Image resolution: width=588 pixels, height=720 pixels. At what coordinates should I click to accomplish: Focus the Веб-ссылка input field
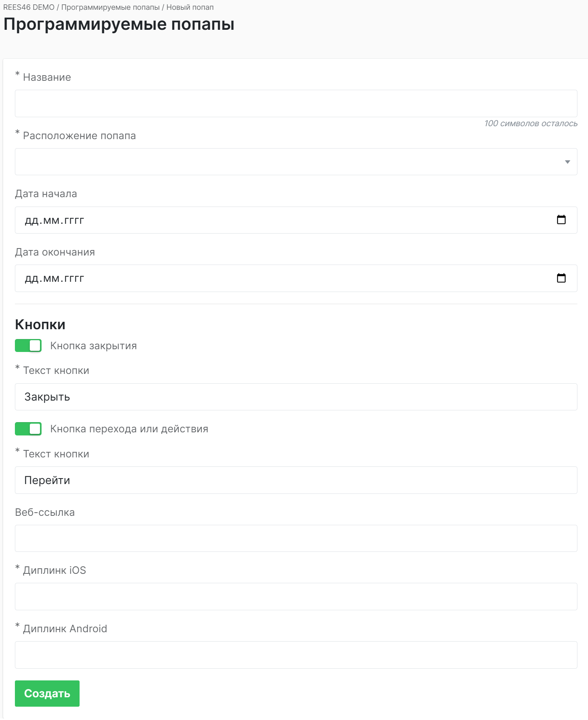(296, 538)
